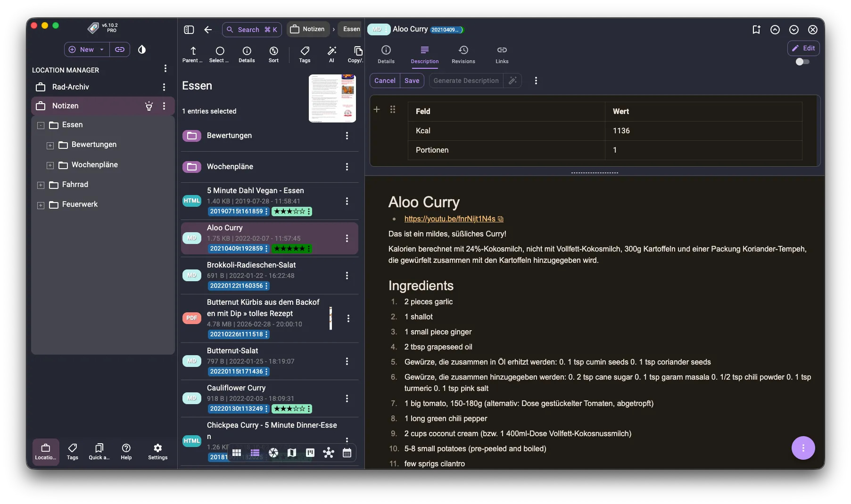Screen dimensions: 851x504
Task: Click the bookmark icon for Aloo Curry
Action: click(x=756, y=30)
